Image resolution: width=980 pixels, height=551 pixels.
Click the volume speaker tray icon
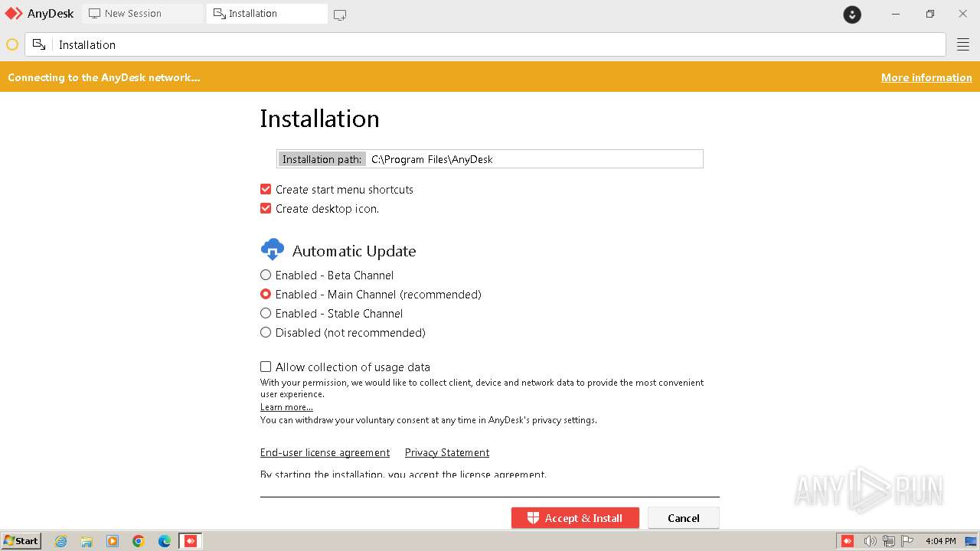(x=870, y=541)
